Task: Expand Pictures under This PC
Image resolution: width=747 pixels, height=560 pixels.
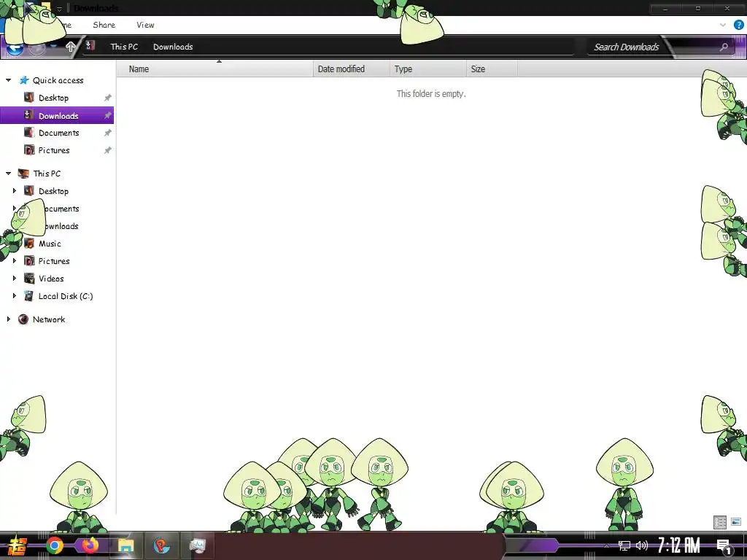Action: click(x=15, y=261)
